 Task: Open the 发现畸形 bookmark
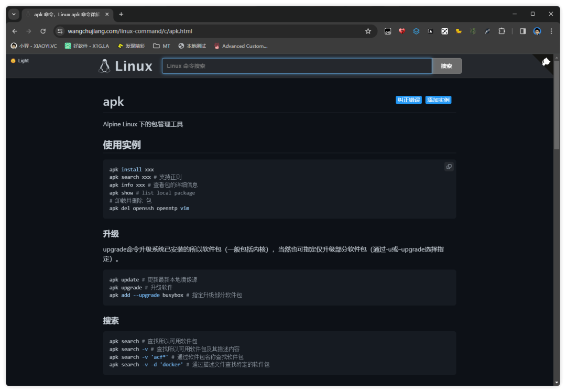131,46
